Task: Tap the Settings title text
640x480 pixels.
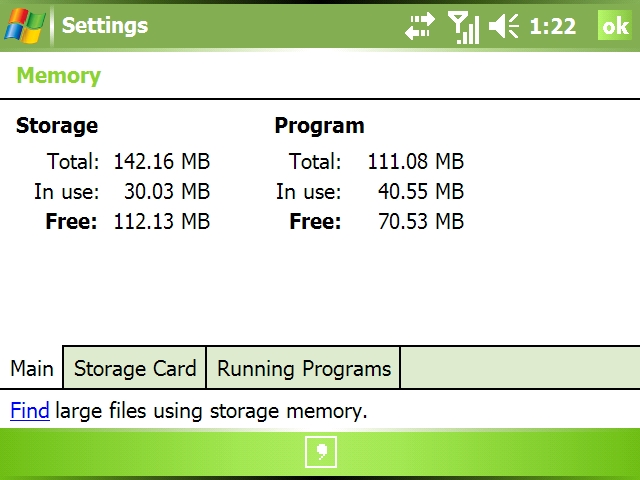Action: pyautogui.click(x=105, y=26)
